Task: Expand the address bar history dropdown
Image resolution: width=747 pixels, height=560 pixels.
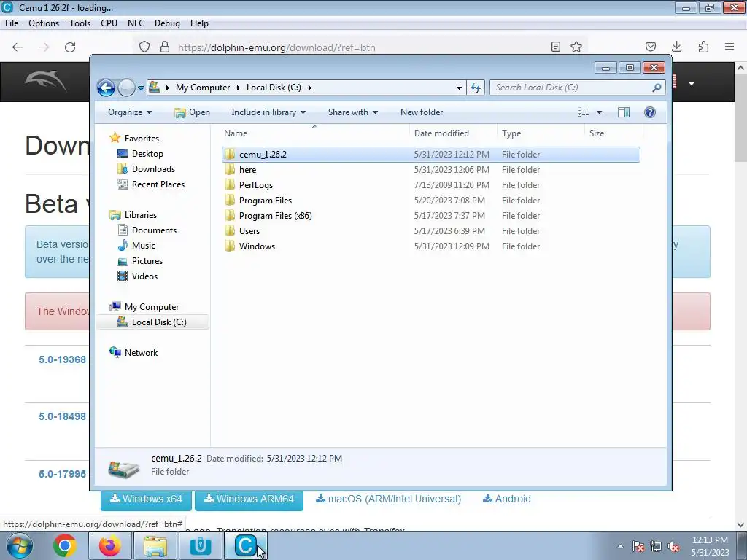Action: coord(459,87)
